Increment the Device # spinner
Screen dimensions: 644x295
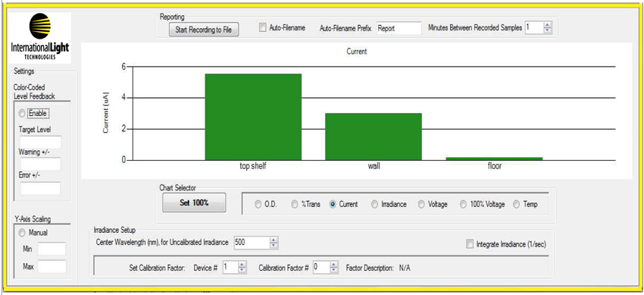click(x=242, y=265)
